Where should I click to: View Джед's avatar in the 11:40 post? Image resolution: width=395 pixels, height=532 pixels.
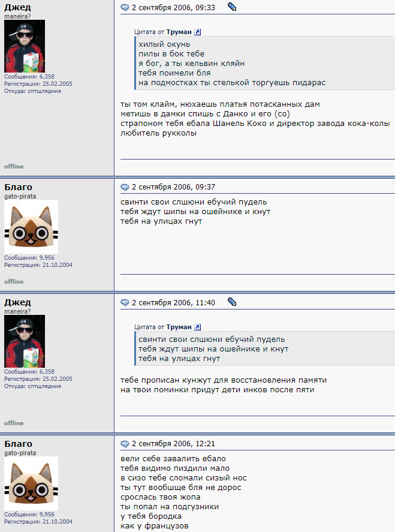point(25,341)
